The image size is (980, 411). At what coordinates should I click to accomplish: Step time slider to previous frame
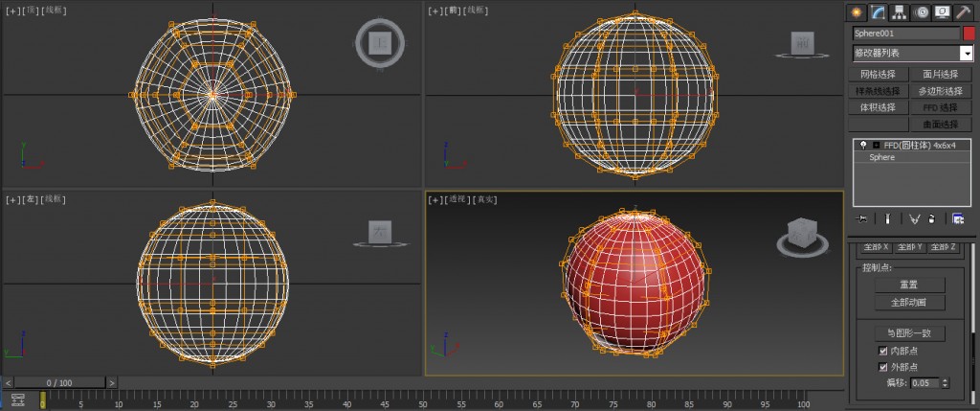(x=8, y=382)
